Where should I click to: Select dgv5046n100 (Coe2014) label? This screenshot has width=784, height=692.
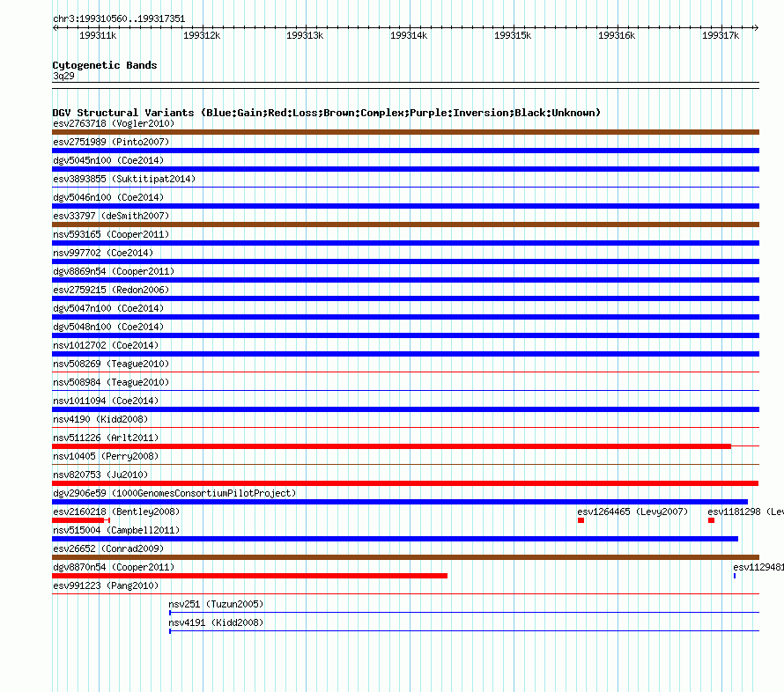click(108, 197)
